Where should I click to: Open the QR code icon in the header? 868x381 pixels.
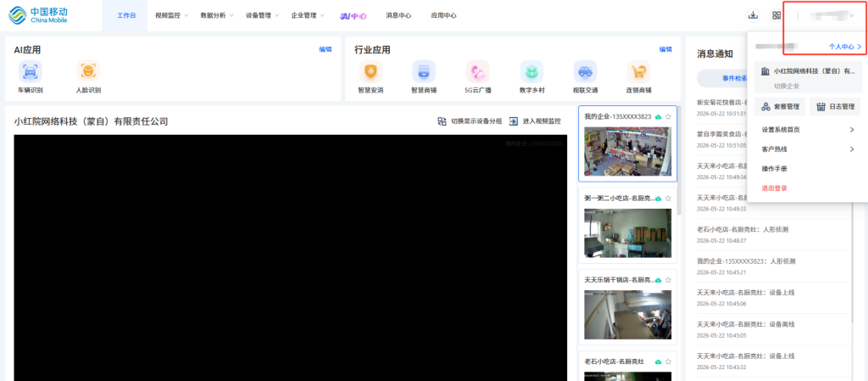776,15
